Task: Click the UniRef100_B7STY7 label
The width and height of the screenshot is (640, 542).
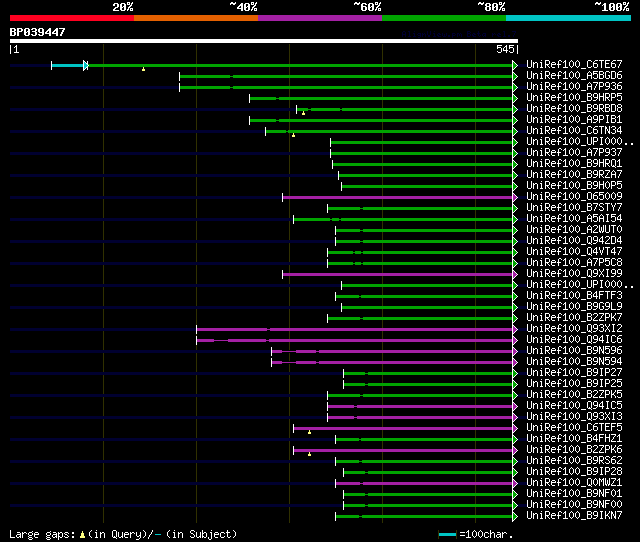Action: click(x=574, y=208)
